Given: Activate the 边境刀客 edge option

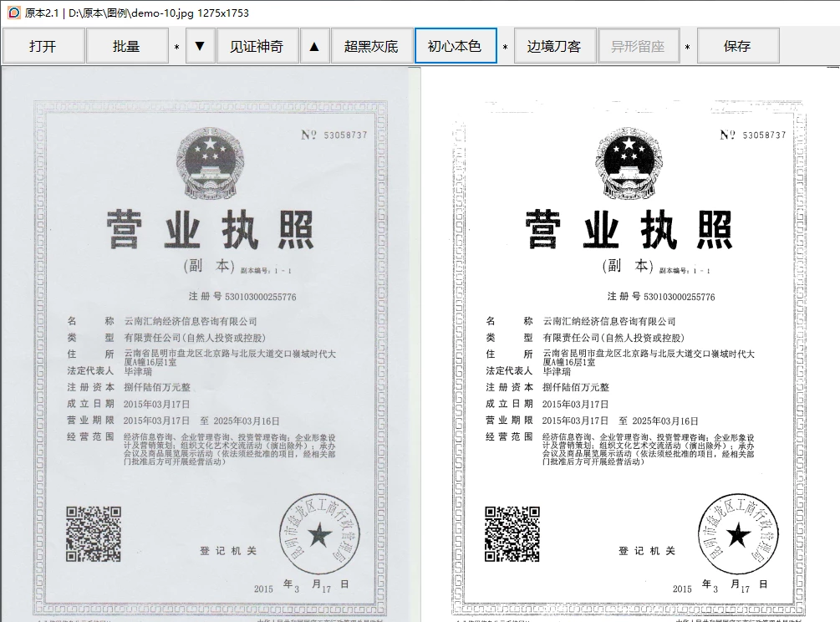Looking at the screenshot, I should click(553, 46).
